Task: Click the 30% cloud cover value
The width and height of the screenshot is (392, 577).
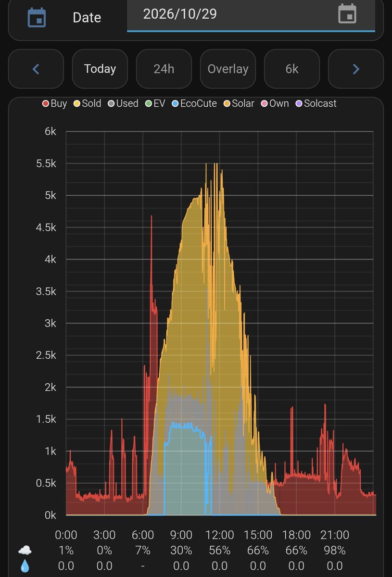Action: 181,551
